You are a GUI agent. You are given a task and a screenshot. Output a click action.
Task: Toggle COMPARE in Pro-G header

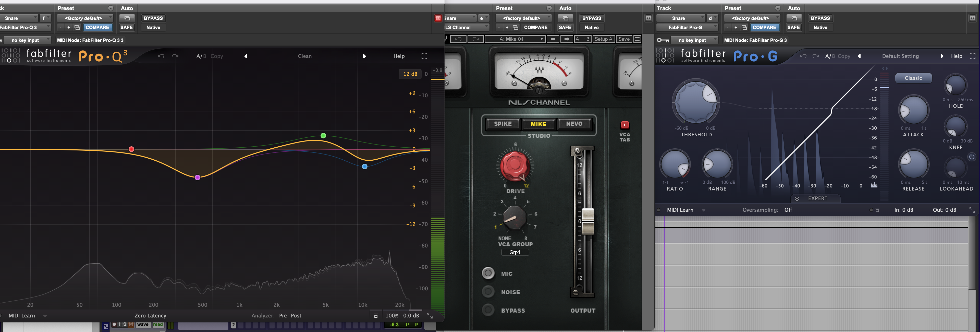764,27
